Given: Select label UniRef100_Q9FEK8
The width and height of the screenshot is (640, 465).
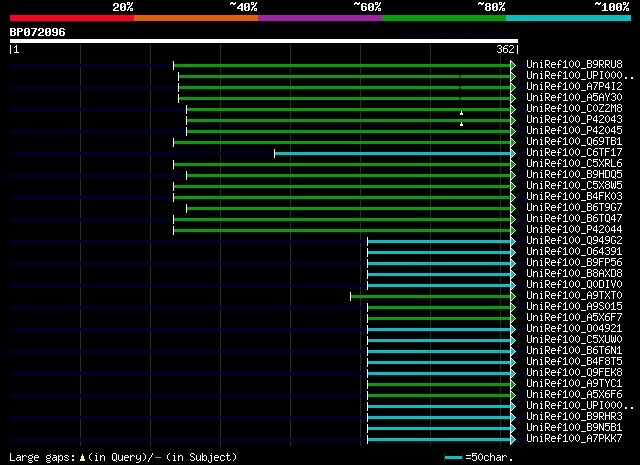Looking at the screenshot, I should point(574,373).
